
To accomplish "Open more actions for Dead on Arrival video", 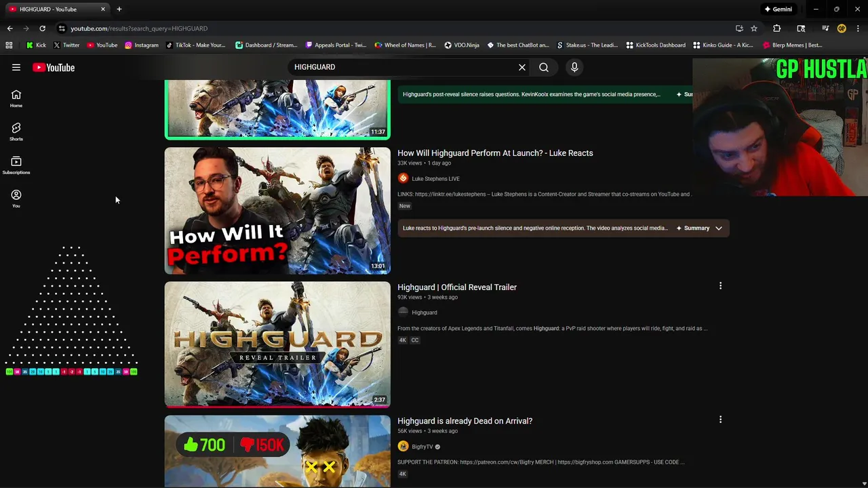I will (x=720, y=420).
